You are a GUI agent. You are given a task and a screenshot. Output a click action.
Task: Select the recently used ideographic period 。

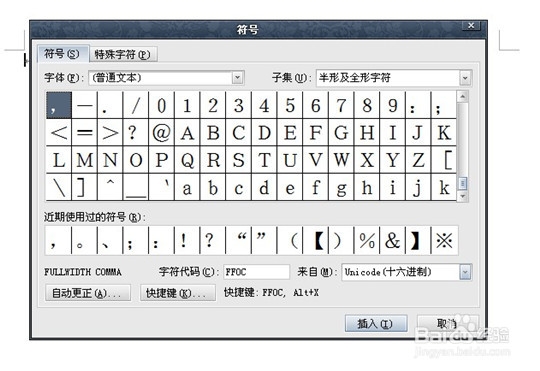tap(84, 240)
